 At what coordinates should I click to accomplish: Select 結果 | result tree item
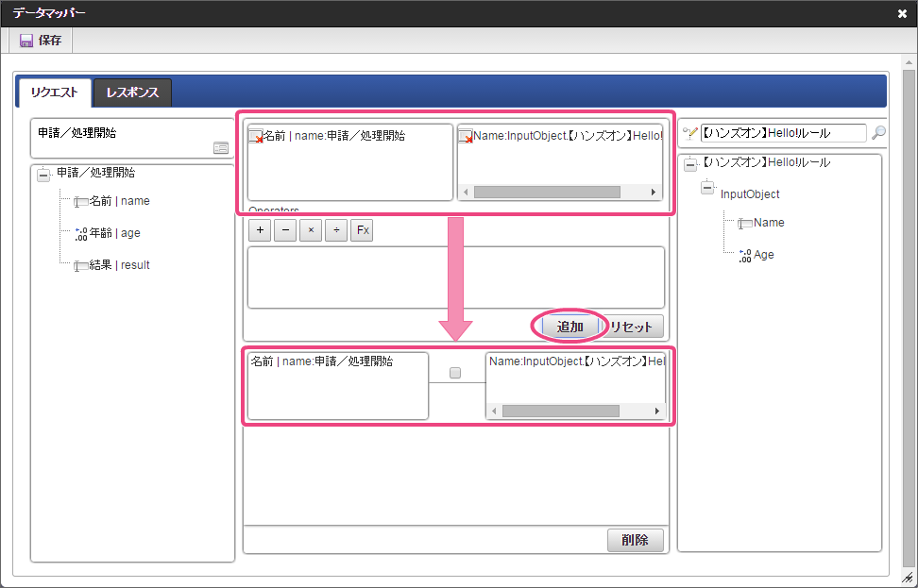tap(119, 265)
